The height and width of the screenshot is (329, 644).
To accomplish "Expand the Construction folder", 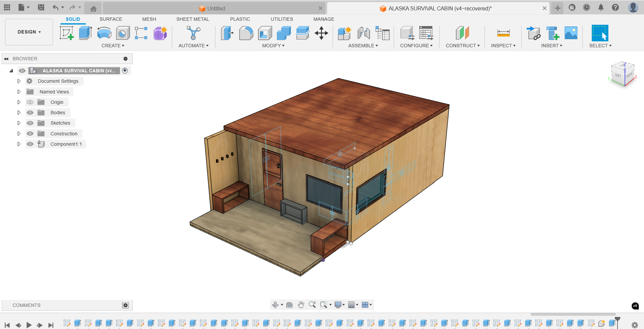I will click(x=19, y=134).
